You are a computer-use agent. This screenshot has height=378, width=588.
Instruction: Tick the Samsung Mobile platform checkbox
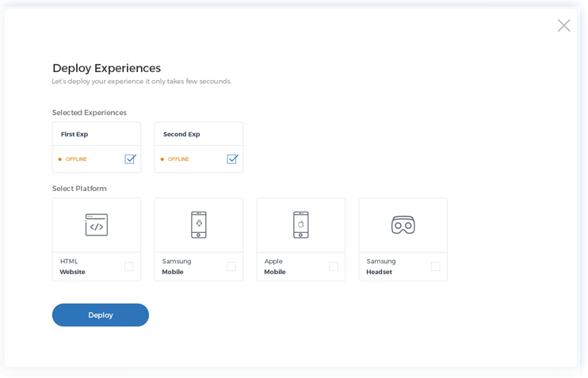tap(231, 266)
